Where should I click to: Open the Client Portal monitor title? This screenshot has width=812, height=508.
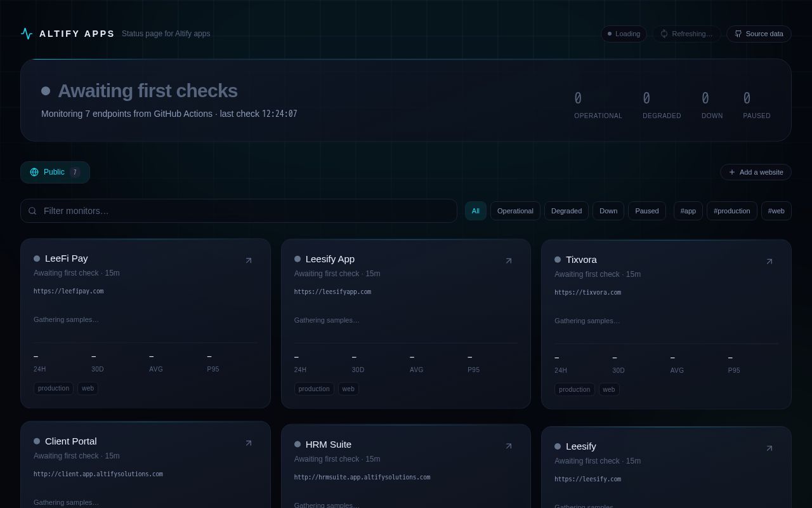(71, 441)
